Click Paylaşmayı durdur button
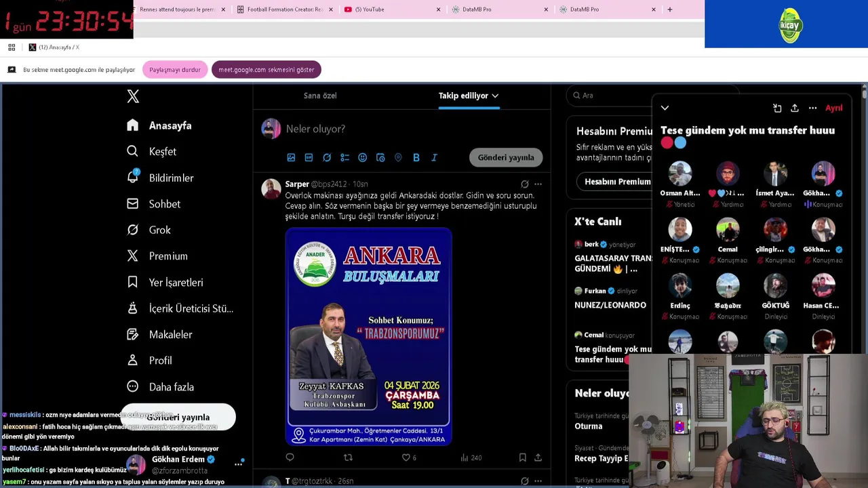 click(x=175, y=70)
